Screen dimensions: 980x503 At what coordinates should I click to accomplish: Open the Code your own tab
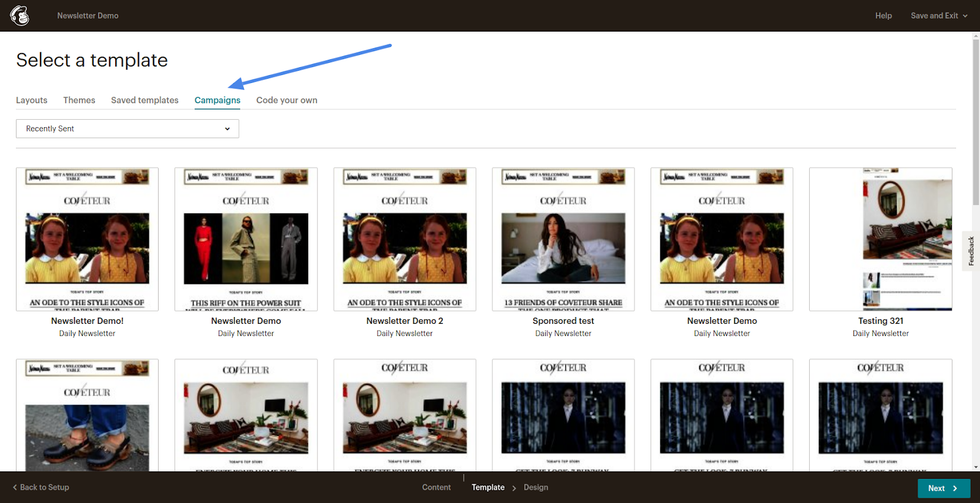tap(287, 100)
